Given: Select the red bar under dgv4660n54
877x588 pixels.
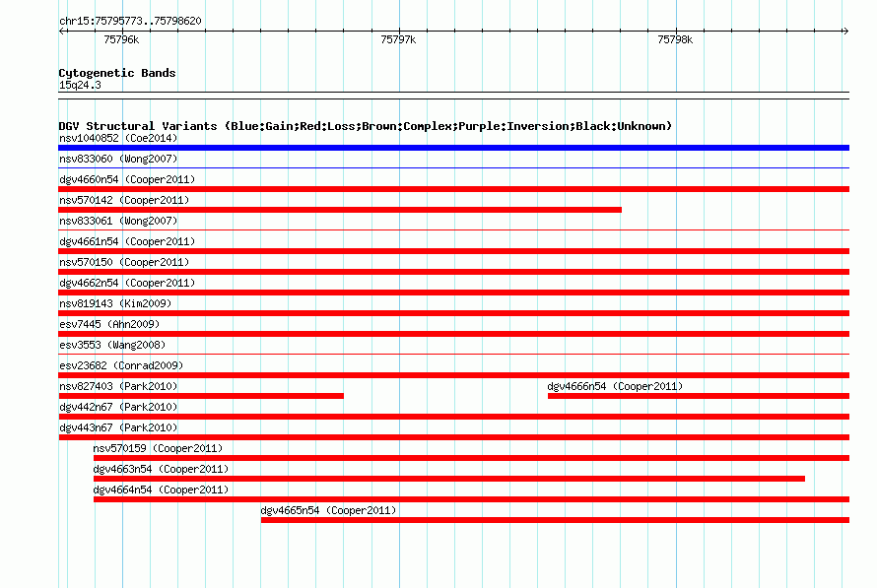Looking at the screenshot, I should [453, 189].
